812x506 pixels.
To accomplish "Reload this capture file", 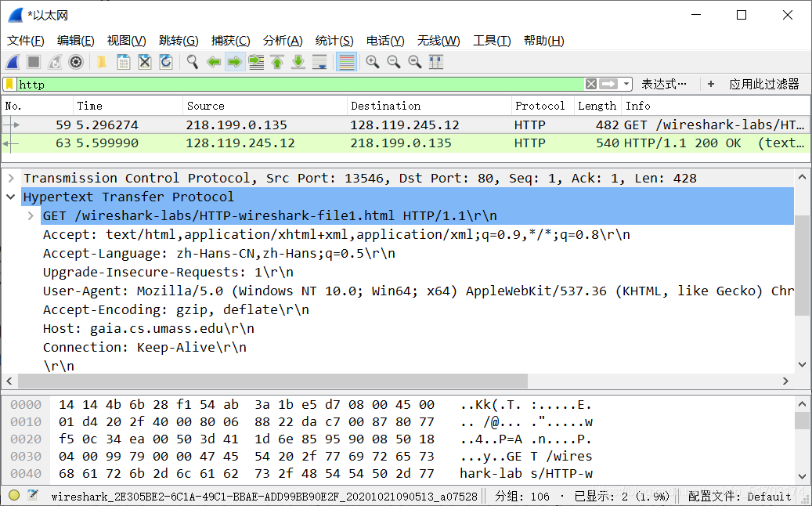I will click(x=166, y=62).
